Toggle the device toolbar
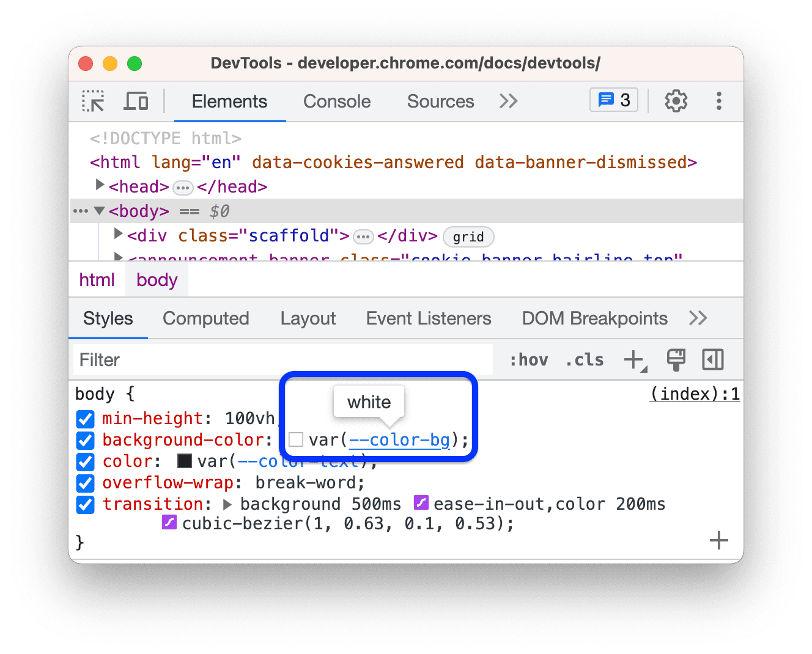This screenshot has height=654, width=812. pos(136,101)
